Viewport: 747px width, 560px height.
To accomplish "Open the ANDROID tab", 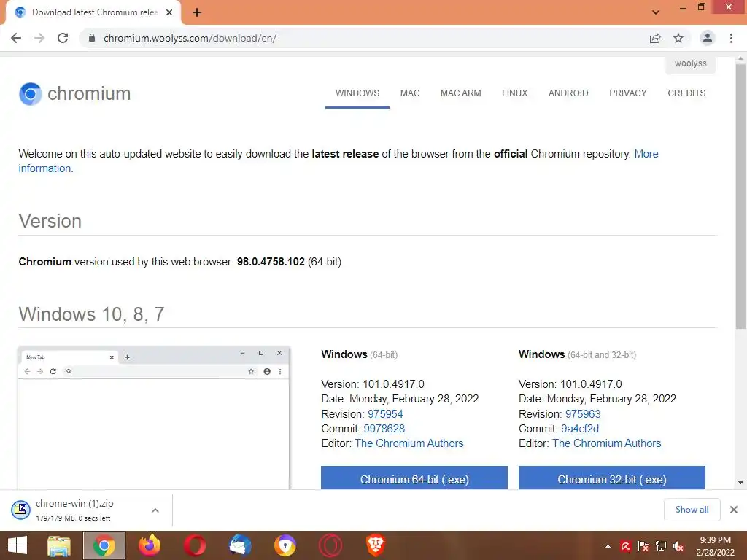I will (568, 93).
